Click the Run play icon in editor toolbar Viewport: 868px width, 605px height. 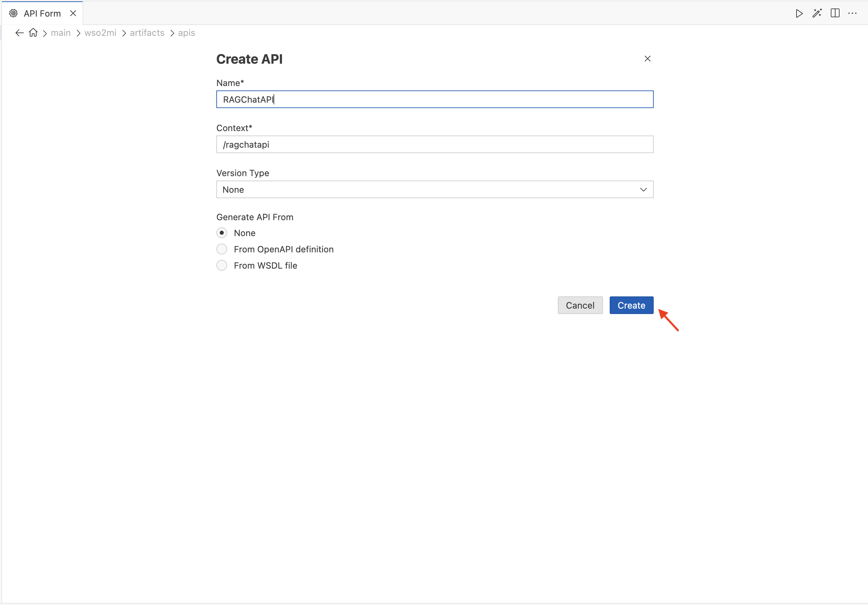point(799,13)
